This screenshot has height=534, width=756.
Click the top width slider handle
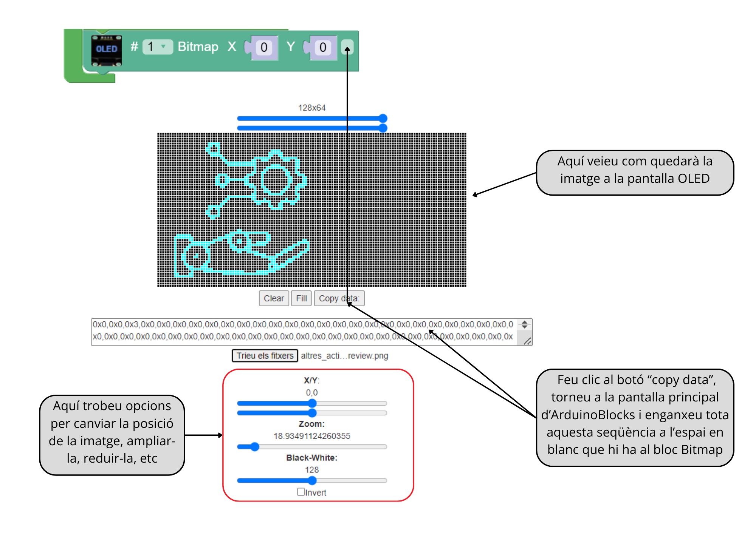click(383, 119)
